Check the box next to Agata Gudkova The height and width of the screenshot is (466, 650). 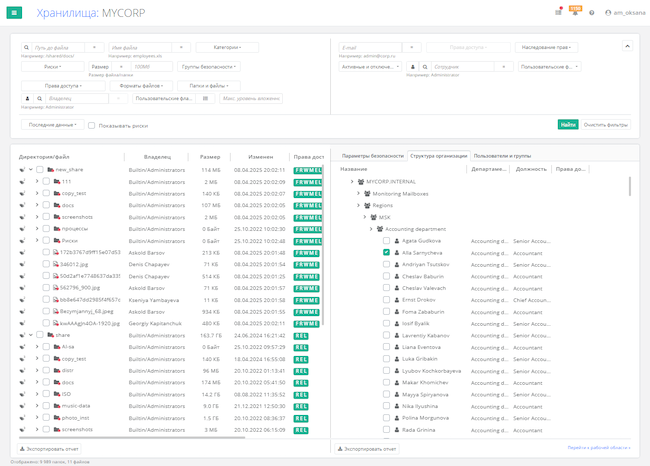pyautogui.click(x=386, y=241)
